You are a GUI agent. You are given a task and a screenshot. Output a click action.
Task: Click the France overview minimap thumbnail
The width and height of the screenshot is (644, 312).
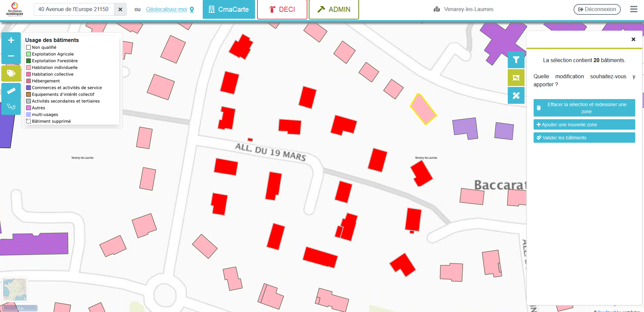(x=15, y=289)
